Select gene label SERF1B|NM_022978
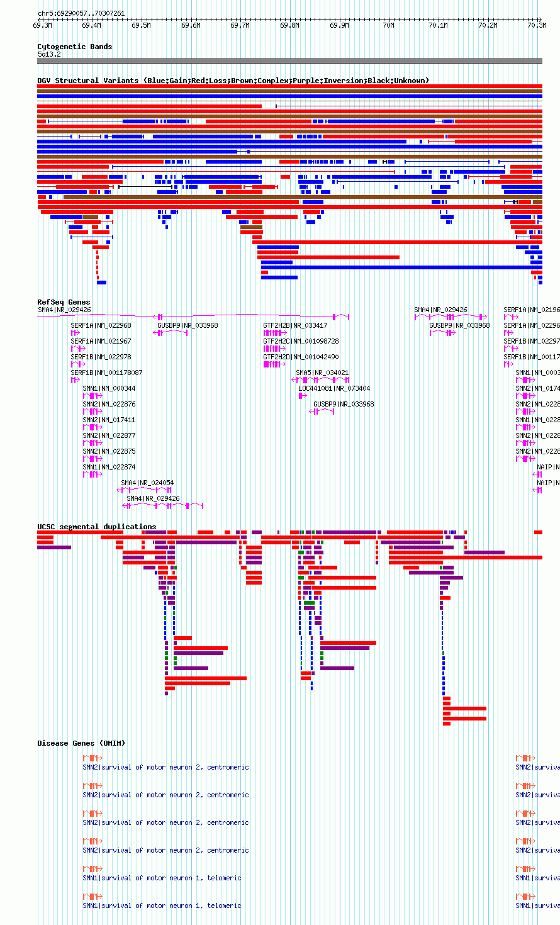The width and height of the screenshot is (560, 925). point(101,357)
